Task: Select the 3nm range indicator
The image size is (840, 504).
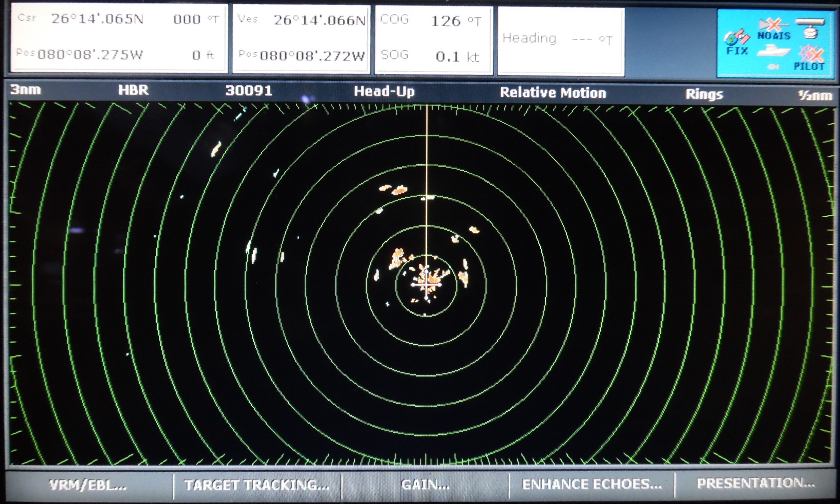Action: [25, 90]
